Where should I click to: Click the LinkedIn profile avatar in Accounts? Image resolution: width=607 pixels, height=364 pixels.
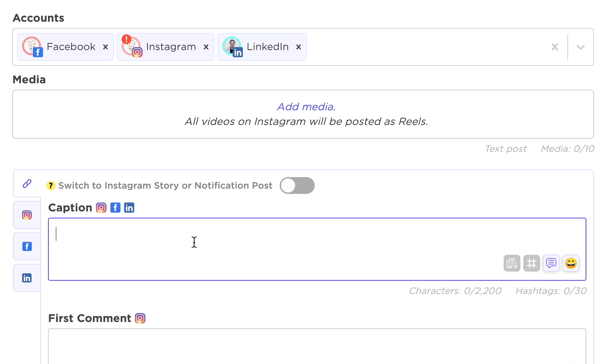[x=232, y=47]
